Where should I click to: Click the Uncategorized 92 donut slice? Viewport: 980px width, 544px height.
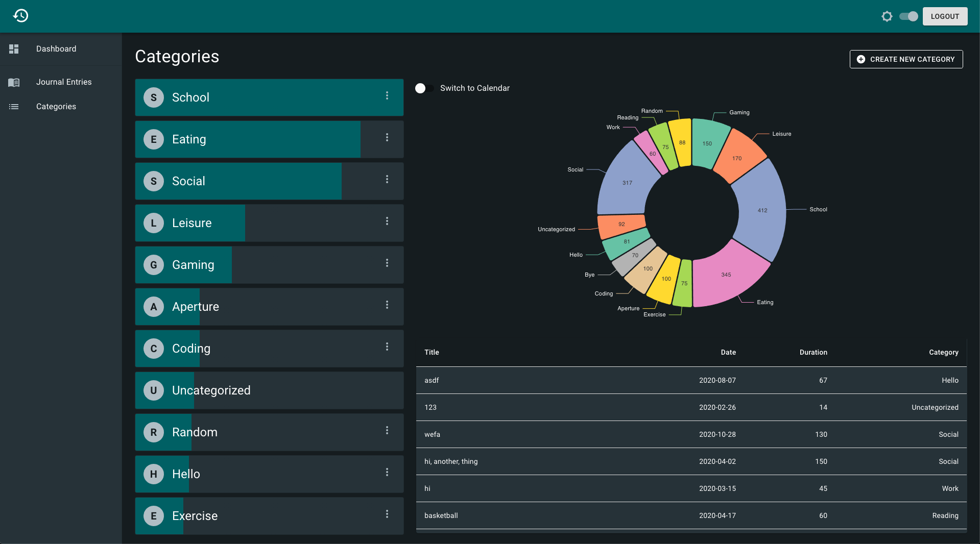click(622, 224)
